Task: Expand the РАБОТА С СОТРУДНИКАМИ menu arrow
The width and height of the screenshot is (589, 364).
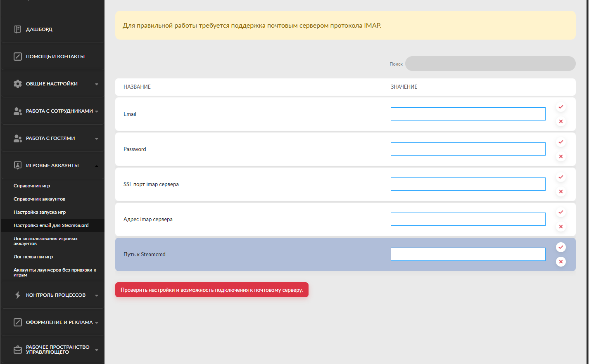Action: (x=97, y=111)
